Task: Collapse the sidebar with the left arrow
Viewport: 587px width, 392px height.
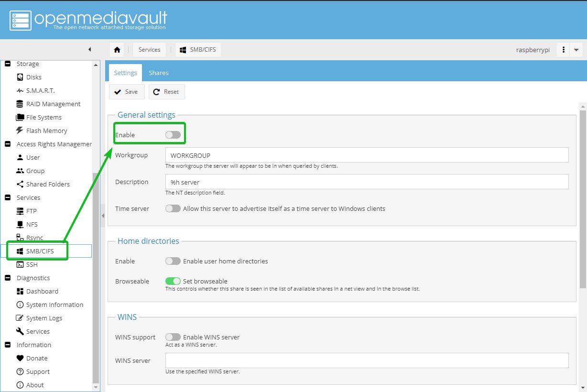Action: pyautogui.click(x=89, y=50)
